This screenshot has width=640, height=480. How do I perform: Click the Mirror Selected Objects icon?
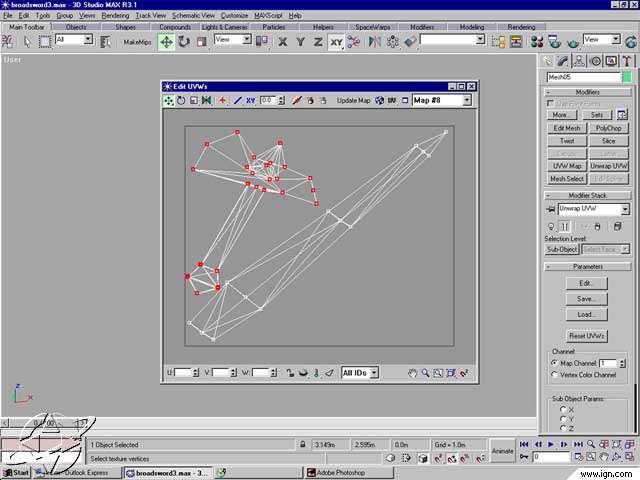pyautogui.click(x=374, y=42)
